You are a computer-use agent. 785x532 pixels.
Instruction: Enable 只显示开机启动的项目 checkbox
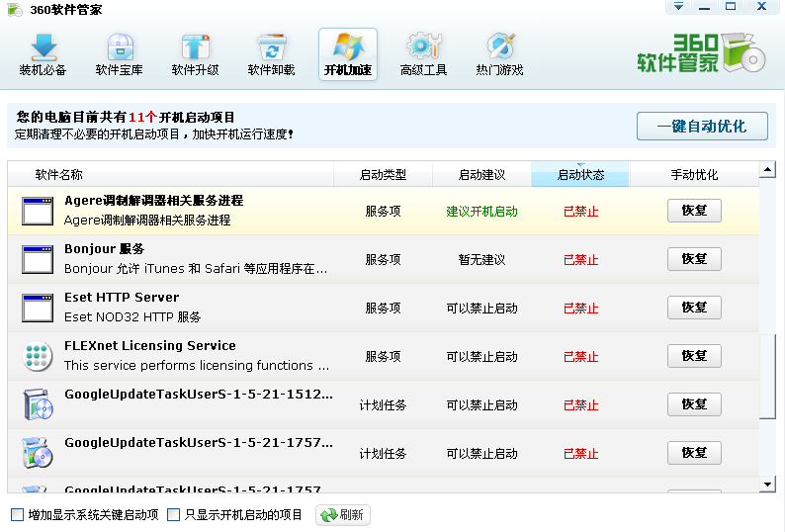coord(174,515)
